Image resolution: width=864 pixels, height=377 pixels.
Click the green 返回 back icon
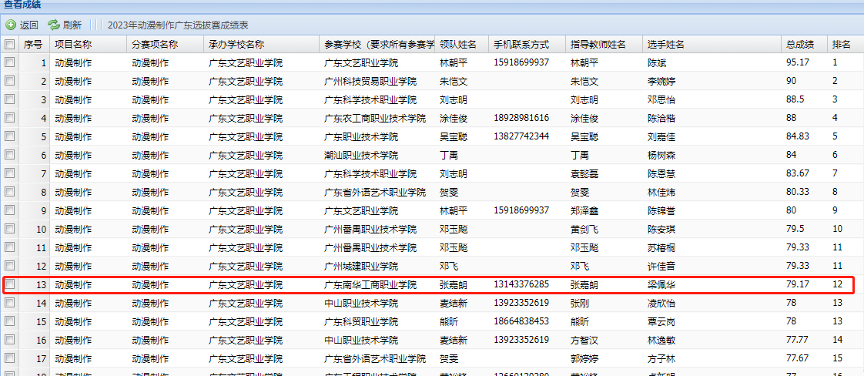(x=10, y=25)
